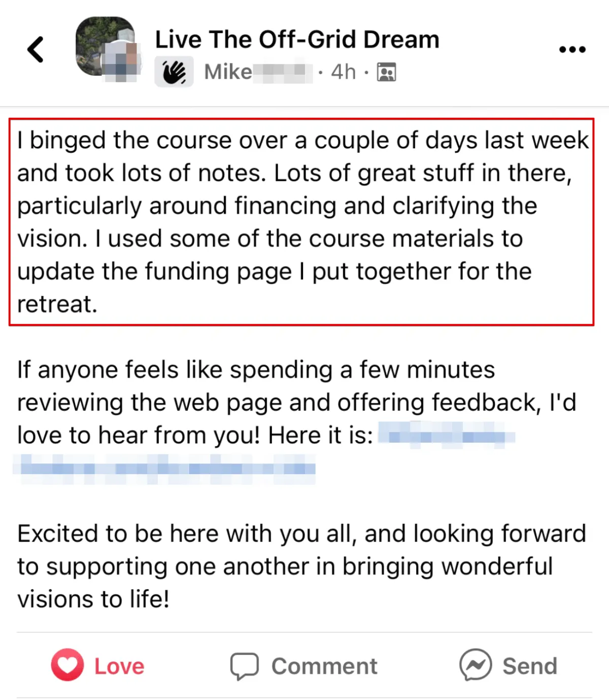Image resolution: width=609 pixels, height=700 pixels.
Task: Tap the paragraph about binging the course
Action: click(301, 222)
